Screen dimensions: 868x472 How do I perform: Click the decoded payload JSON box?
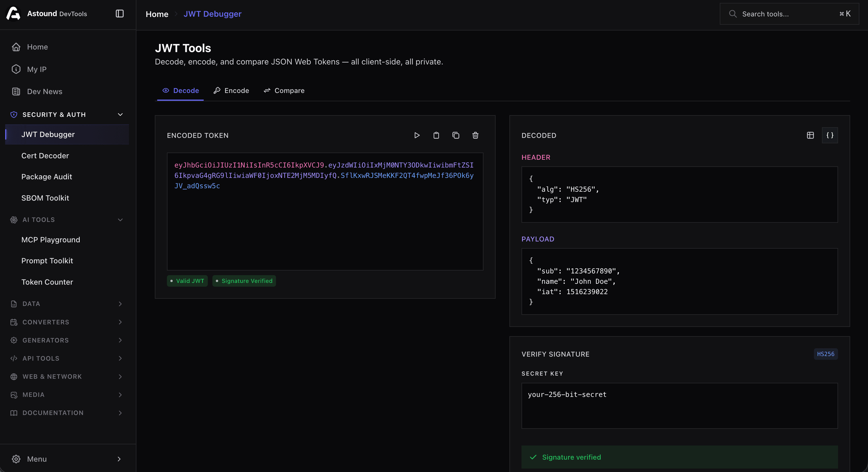(679, 281)
